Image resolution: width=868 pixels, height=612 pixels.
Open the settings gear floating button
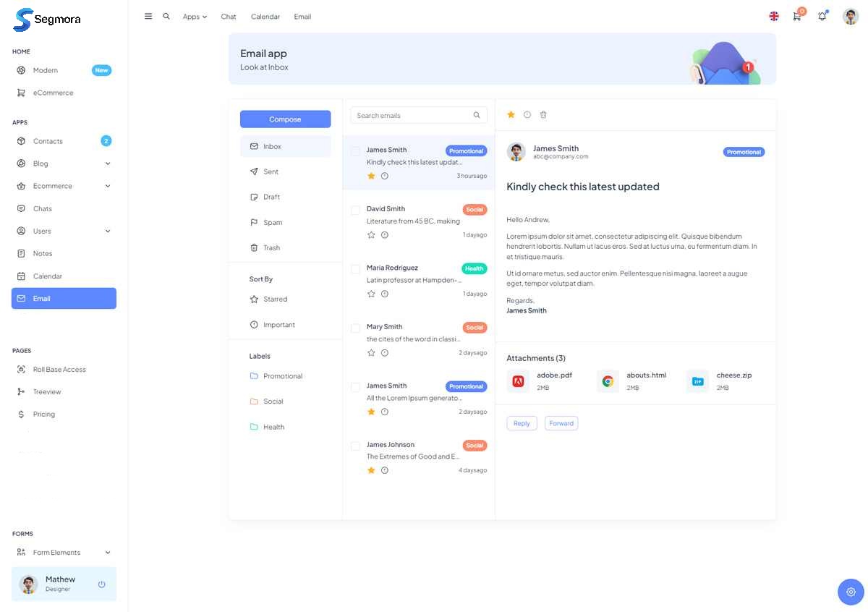point(851,592)
